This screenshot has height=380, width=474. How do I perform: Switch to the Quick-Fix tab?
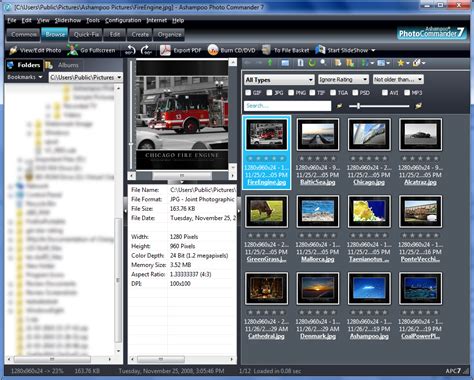pyautogui.click(x=86, y=34)
